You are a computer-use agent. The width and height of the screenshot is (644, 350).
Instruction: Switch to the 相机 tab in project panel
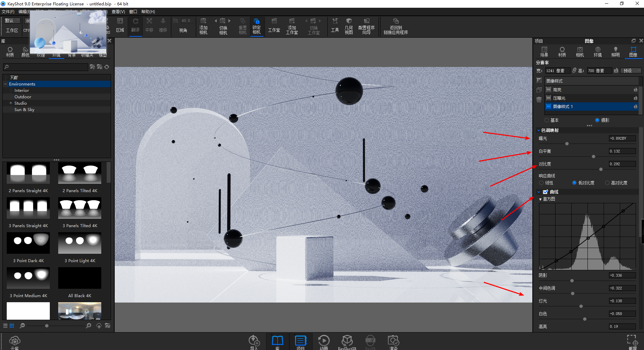580,52
